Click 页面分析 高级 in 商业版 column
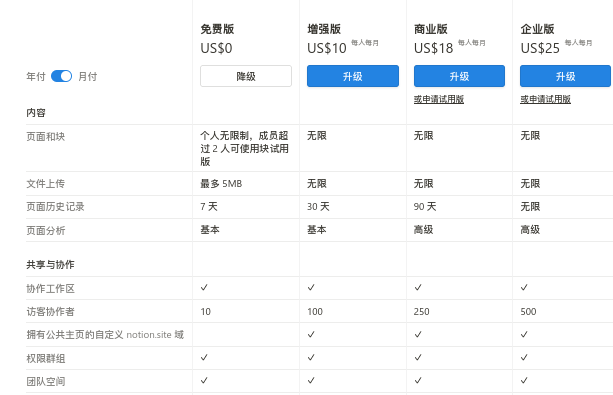Screen dimensions: 613x395 pyautogui.click(x=423, y=230)
